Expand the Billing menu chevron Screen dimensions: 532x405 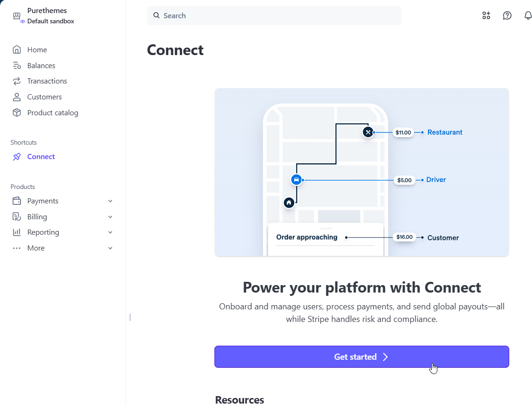tap(111, 217)
